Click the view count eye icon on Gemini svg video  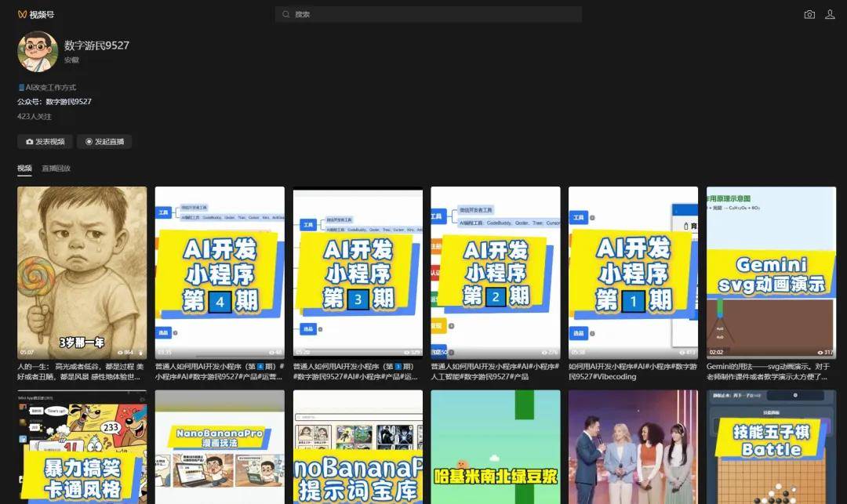pyautogui.click(x=820, y=353)
